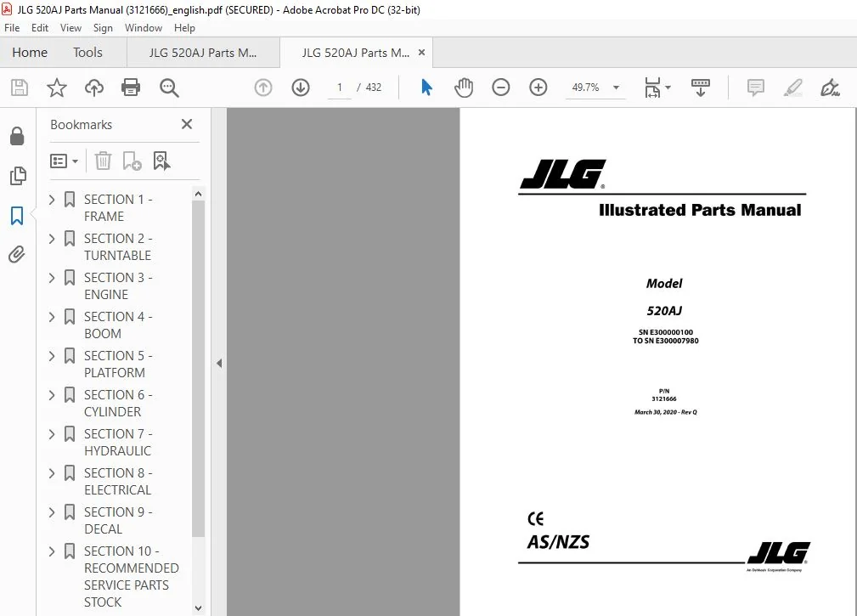The image size is (857, 616).
Task: Select the Highlight text pen icon
Action: (793, 88)
